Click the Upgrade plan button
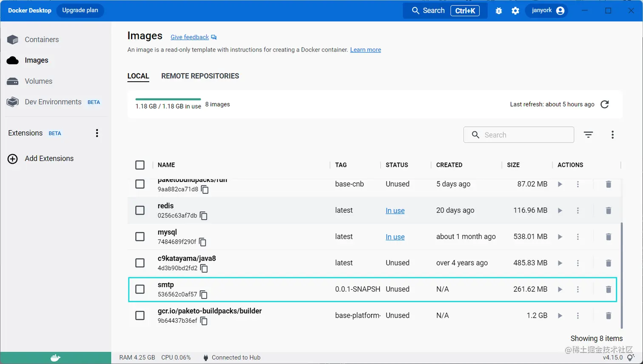 [x=80, y=10]
